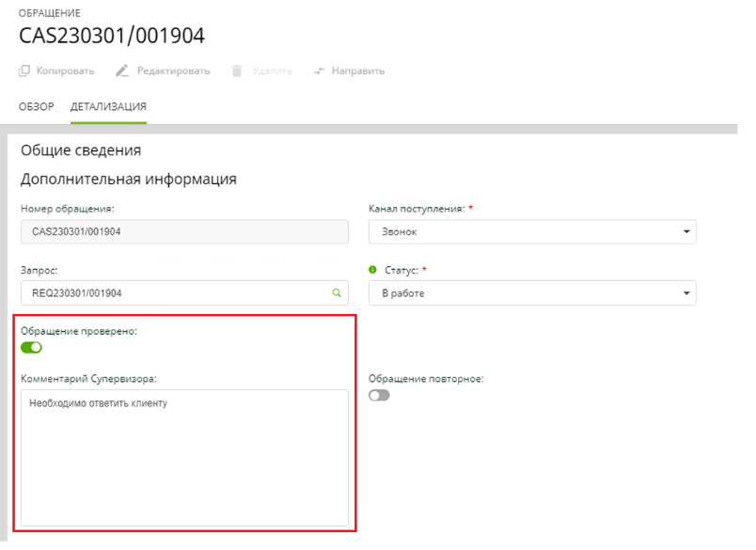Click the Направить arrow icon
This screenshot has height=550, width=756.
319,71
